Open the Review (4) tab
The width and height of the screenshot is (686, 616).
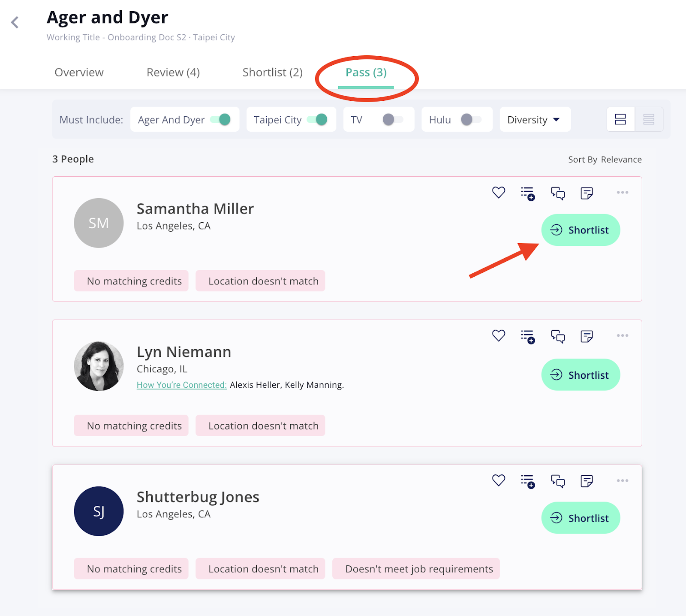(x=173, y=72)
